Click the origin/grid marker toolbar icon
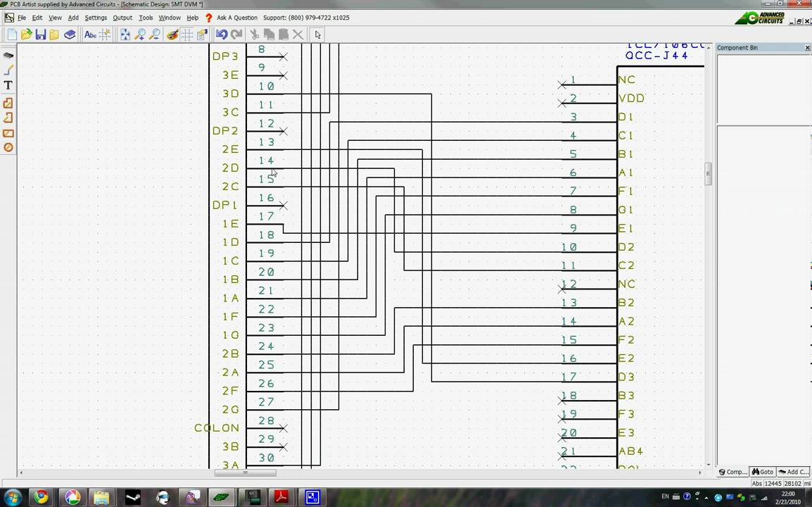 coord(105,35)
